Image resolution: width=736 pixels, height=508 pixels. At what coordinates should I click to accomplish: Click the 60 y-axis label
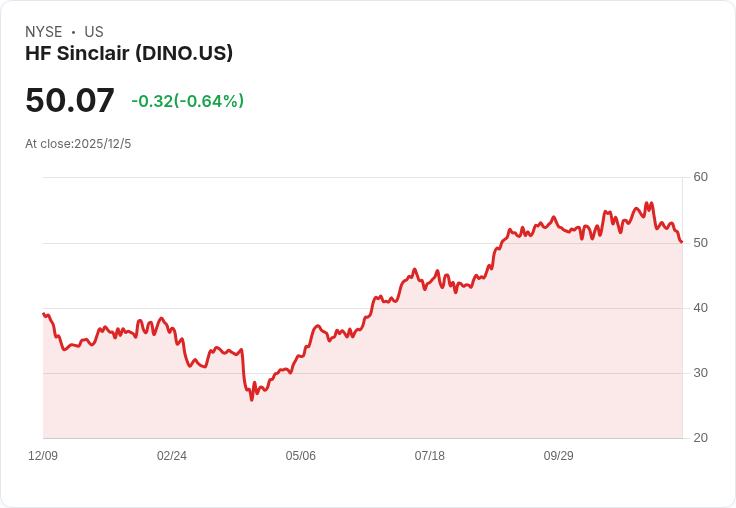click(x=700, y=177)
